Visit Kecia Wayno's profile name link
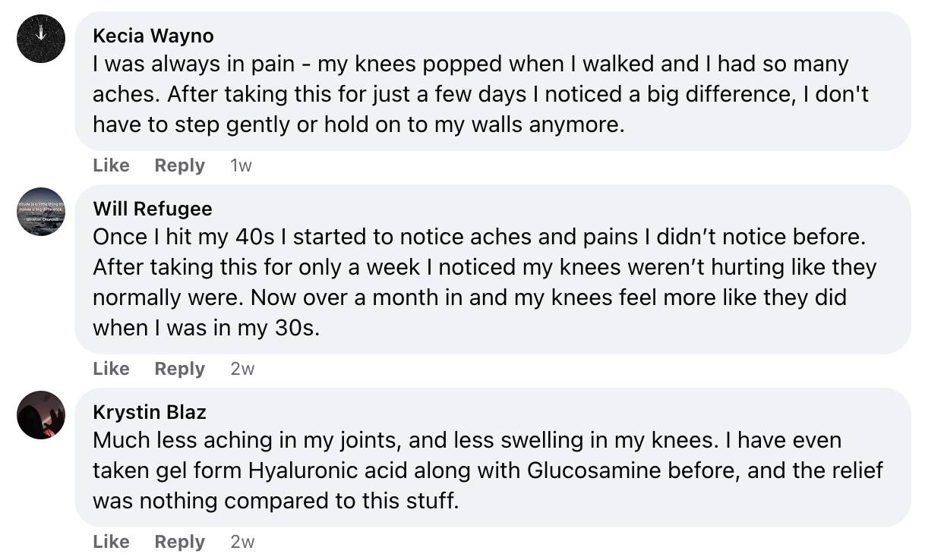The width and height of the screenshot is (925, 560). (x=153, y=36)
